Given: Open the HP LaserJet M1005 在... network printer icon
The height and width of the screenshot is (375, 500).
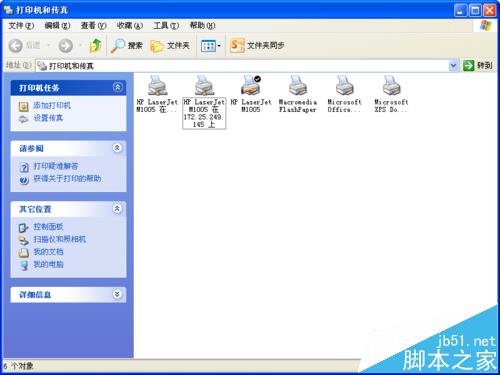Looking at the screenshot, I should coord(157,86).
